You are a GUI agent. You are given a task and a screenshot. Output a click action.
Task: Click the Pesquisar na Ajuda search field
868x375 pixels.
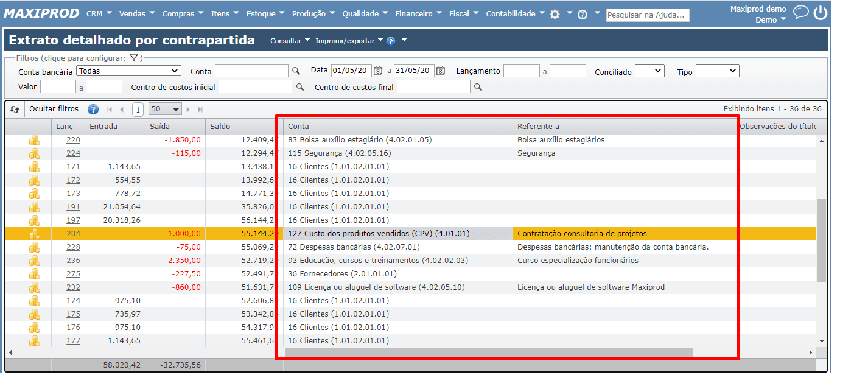pos(647,15)
